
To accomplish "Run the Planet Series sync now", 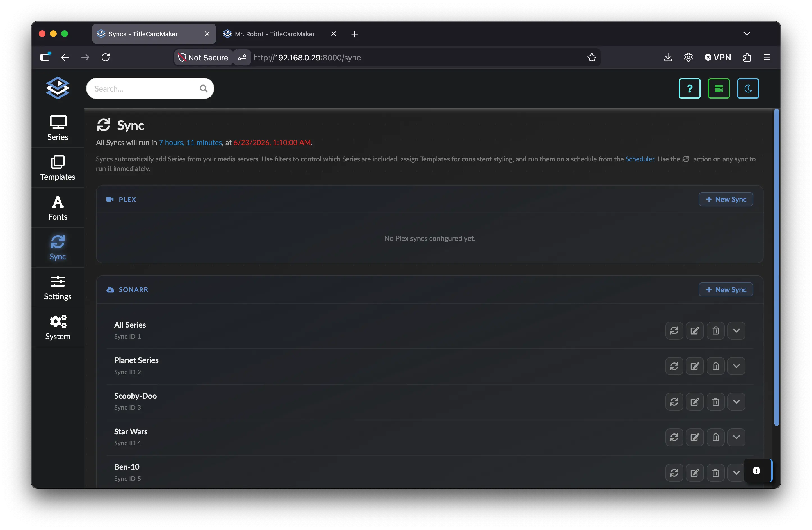I will [x=674, y=366].
